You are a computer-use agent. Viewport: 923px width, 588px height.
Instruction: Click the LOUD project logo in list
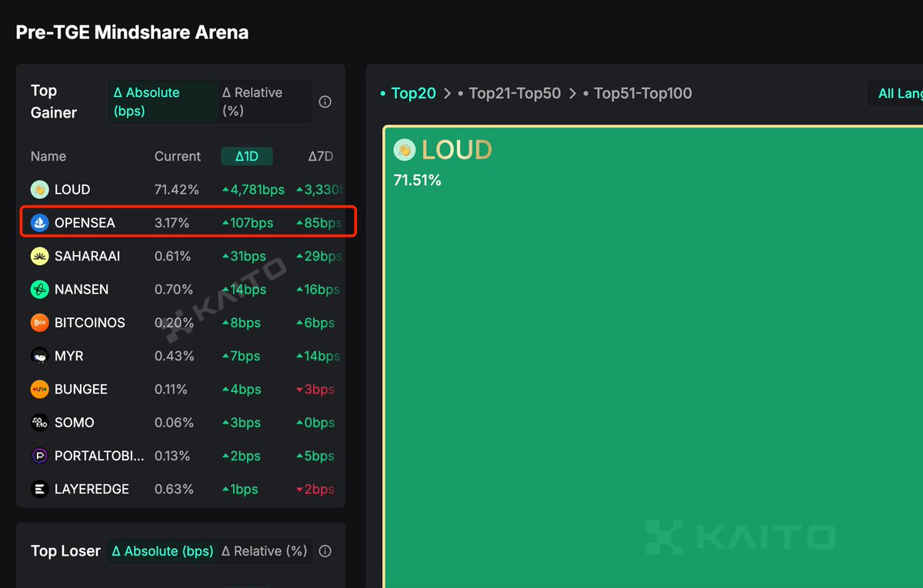[40, 190]
